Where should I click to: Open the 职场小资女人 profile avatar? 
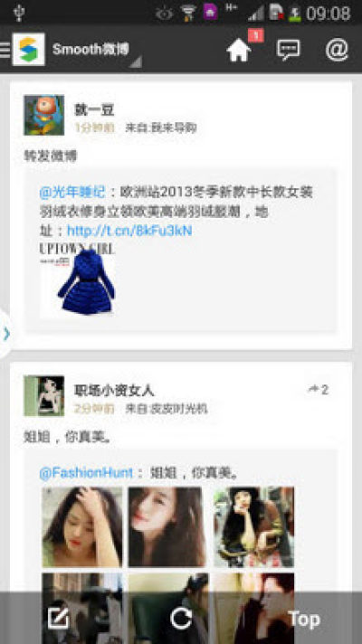[44, 396]
